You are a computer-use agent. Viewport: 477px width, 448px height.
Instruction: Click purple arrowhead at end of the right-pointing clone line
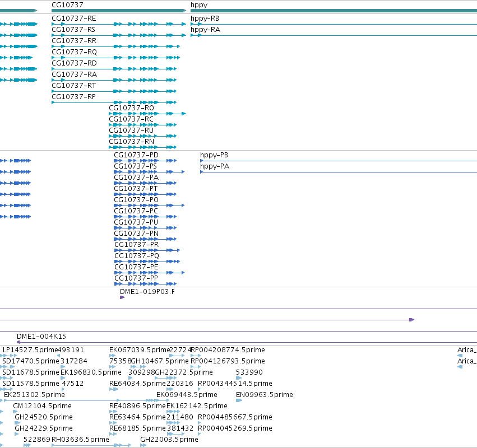412,320
